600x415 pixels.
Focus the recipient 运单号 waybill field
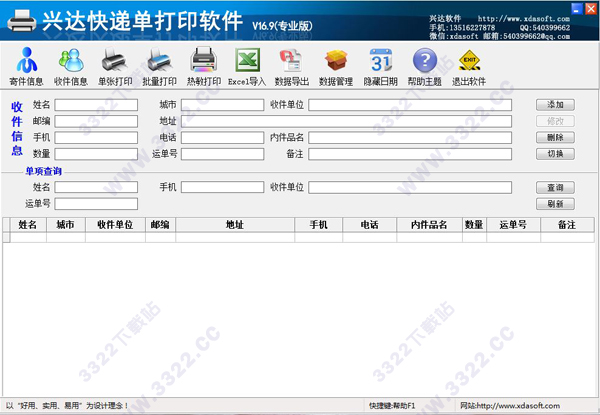click(222, 154)
